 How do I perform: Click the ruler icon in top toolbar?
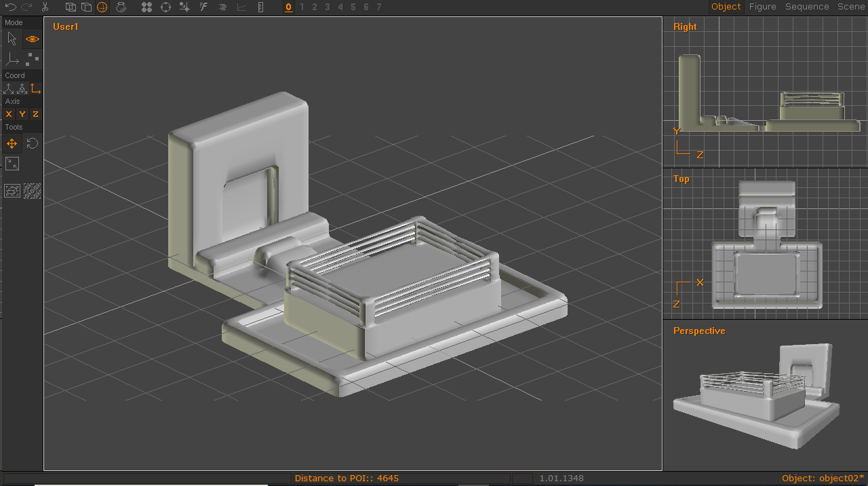(x=261, y=7)
